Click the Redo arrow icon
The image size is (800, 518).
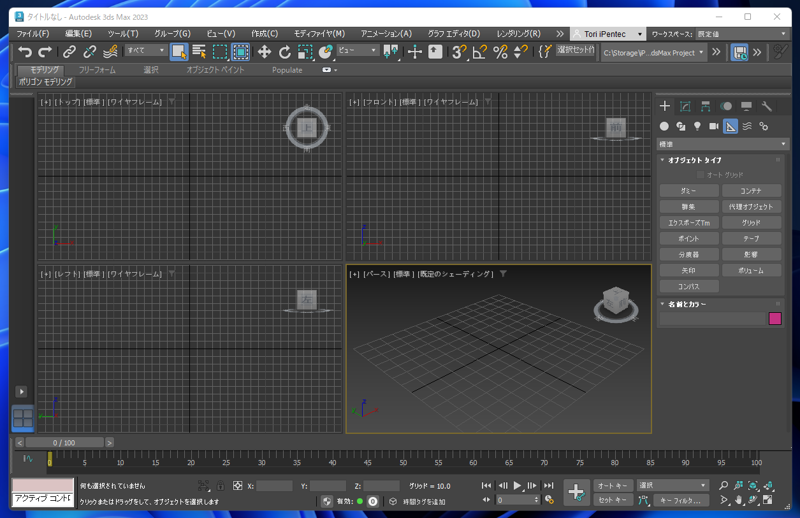point(45,52)
